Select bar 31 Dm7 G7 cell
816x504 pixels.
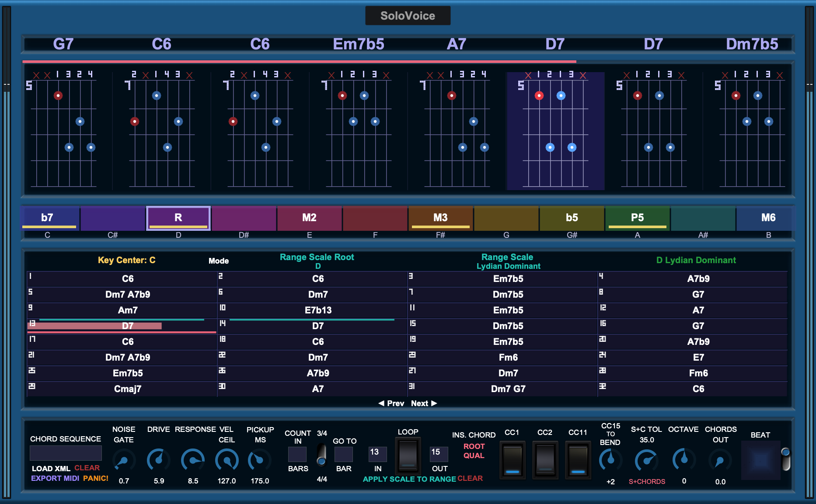[x=502, y=389]
